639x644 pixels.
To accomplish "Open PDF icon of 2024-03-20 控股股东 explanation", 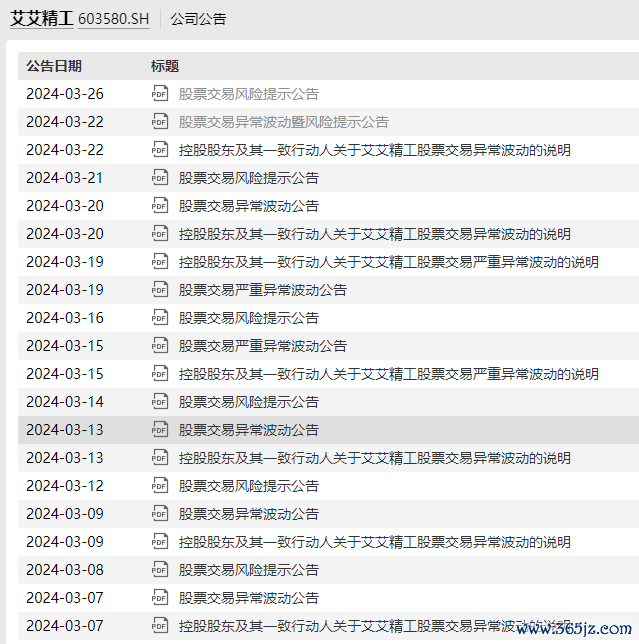I will pyautogui.click(x=160, y=233).
